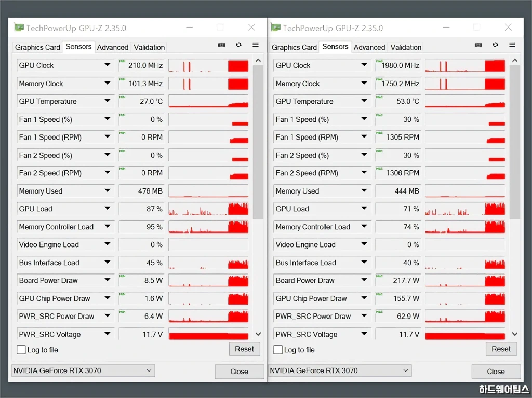Open Fan 2 Speed (%) dropdown in right window
The width and height of the screenshot is (532, 398).
pos(364,155)
